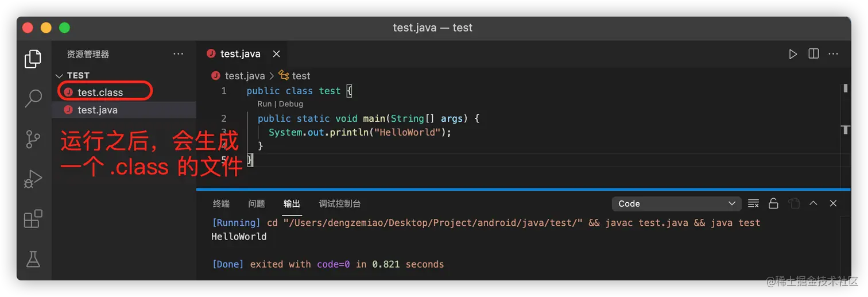Open the Run and Debug view
Screen dimensions: 868x297
pos(33,179)
